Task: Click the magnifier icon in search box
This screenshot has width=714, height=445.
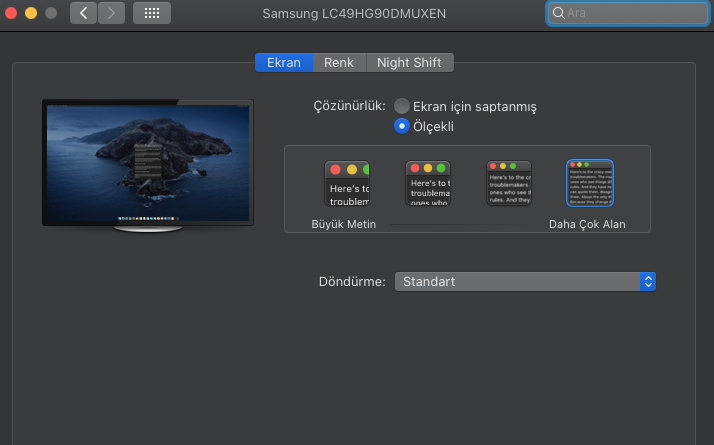Action: click(558, 14)
